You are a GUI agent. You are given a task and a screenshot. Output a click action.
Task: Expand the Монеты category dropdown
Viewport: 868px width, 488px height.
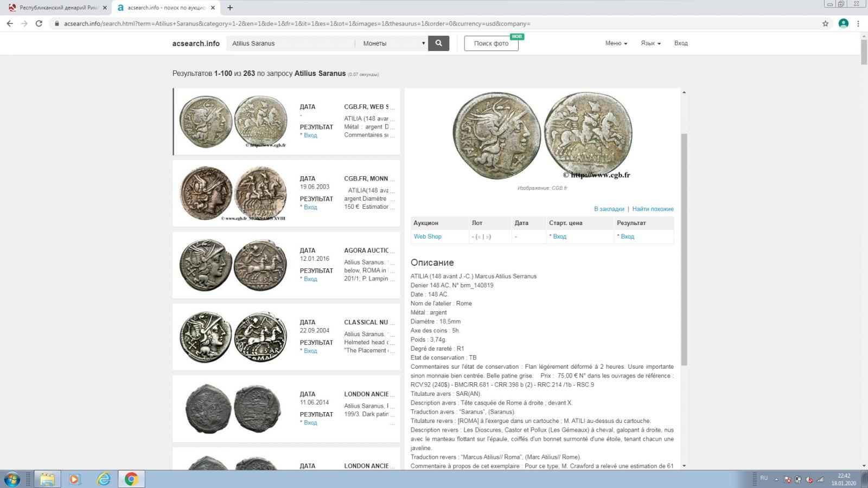[393, 43]
